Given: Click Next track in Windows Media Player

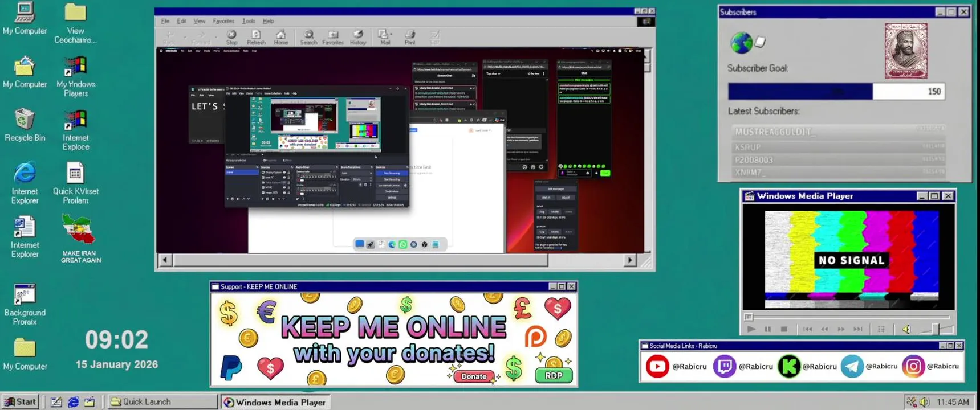Looking at the screenshot, I should point(858,329).
